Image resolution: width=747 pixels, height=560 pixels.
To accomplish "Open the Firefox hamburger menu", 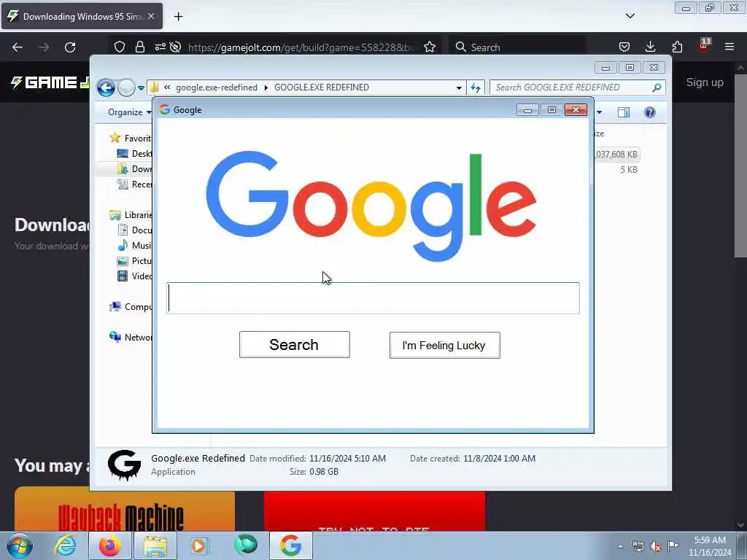I will [x=729, y=47].
